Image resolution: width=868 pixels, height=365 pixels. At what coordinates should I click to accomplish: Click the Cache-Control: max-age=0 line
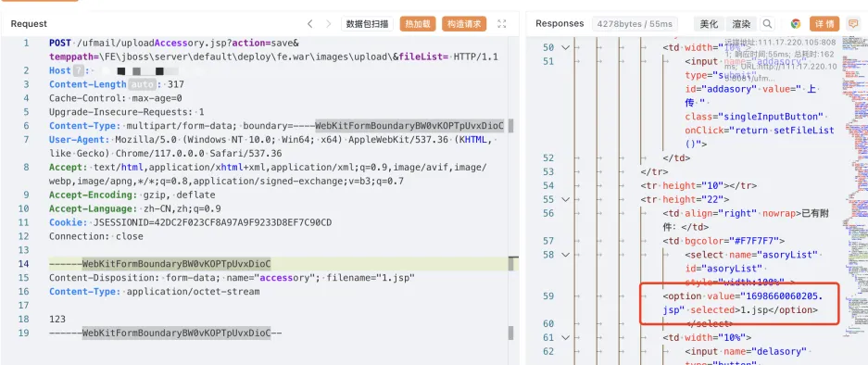point(115,98)
